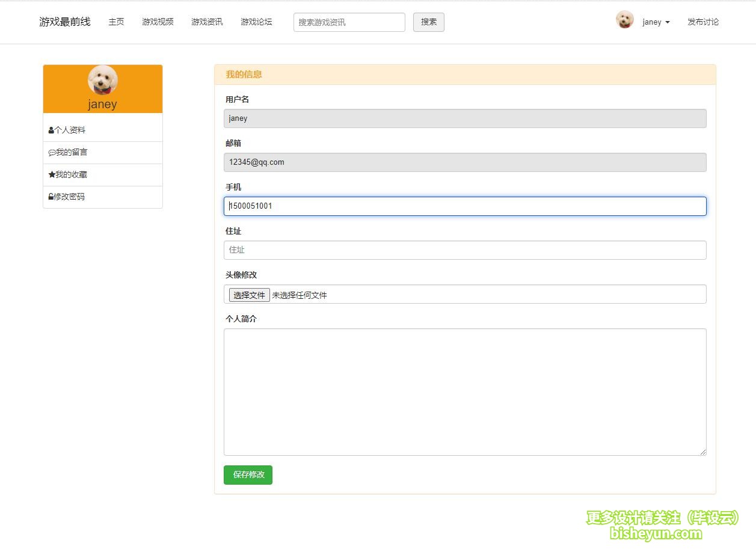Viewport: 756px width, 555px height.
Task: Click the 个人简介 field label
Action: pyautogui.click(x=241, y=319)
